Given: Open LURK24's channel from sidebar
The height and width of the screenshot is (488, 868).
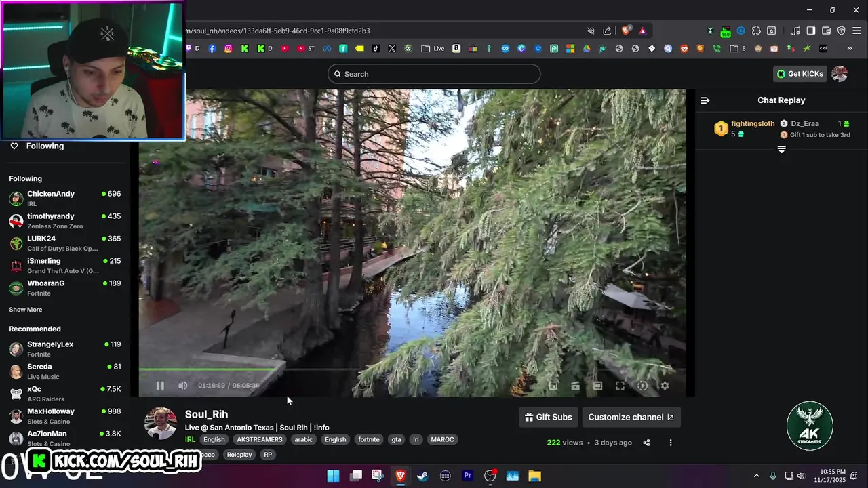Looking at the screenshot, I should [65, 243].
